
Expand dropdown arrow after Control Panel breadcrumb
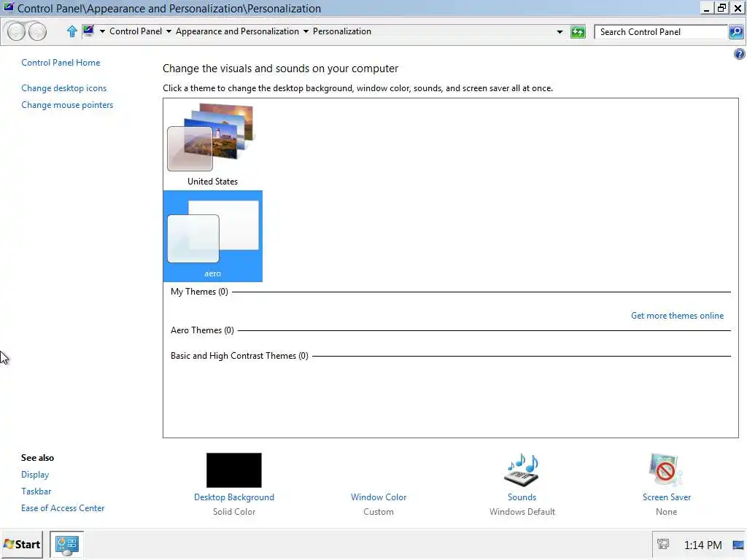coord(169,31)
